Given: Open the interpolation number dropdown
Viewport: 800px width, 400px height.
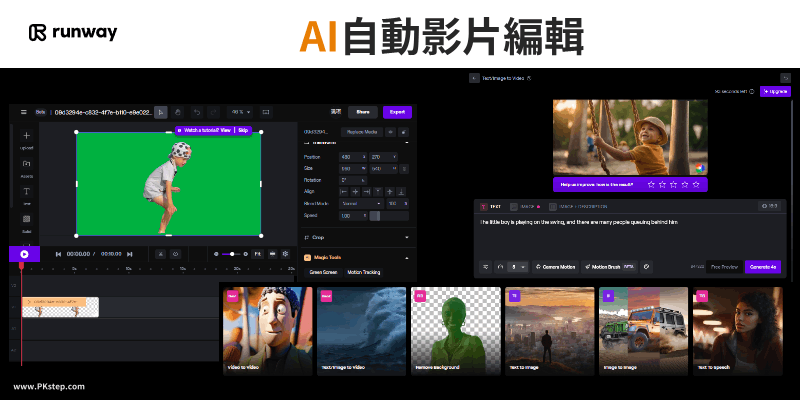Looking at the screenshot, I should click(x=517, y=267).
